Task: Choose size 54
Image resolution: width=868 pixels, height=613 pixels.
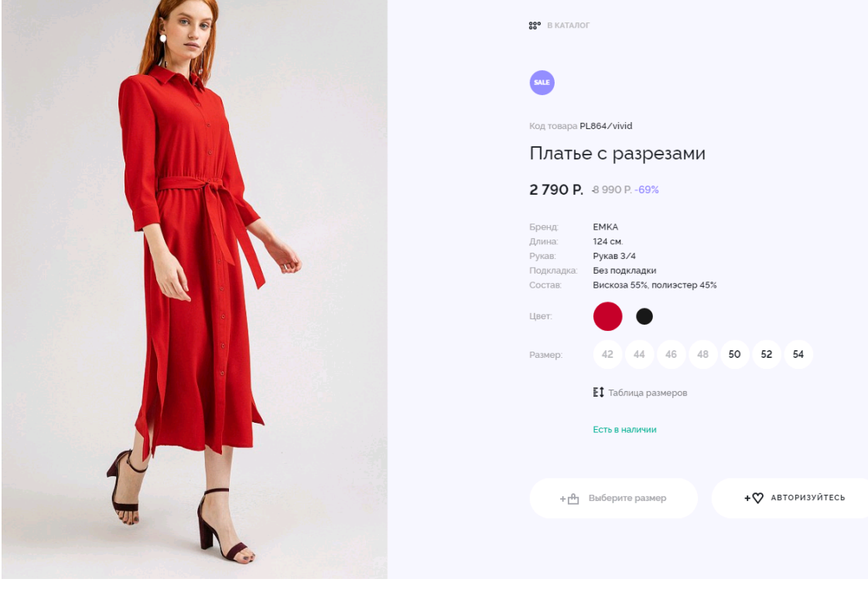Action: click(798, 354)
